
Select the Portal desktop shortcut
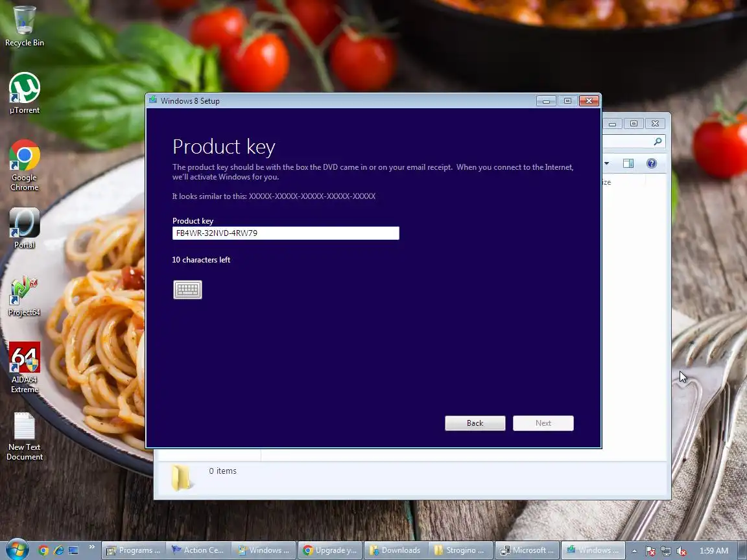click(x=24, y=228)
